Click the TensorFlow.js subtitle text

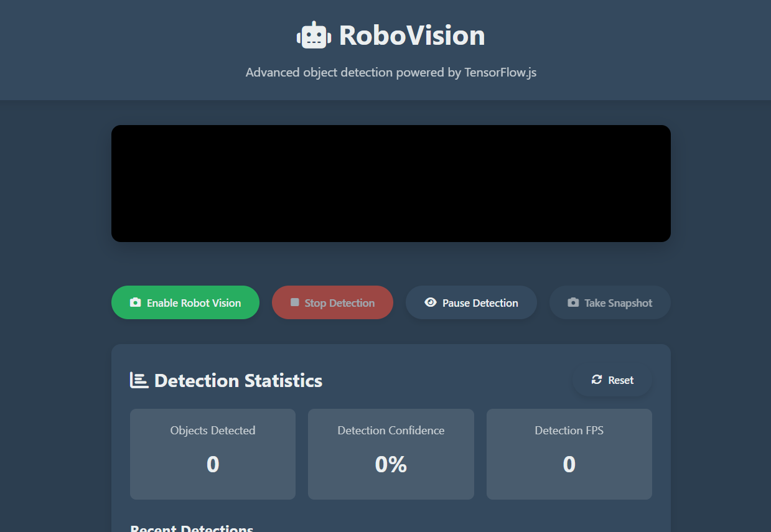pos(391,72)
